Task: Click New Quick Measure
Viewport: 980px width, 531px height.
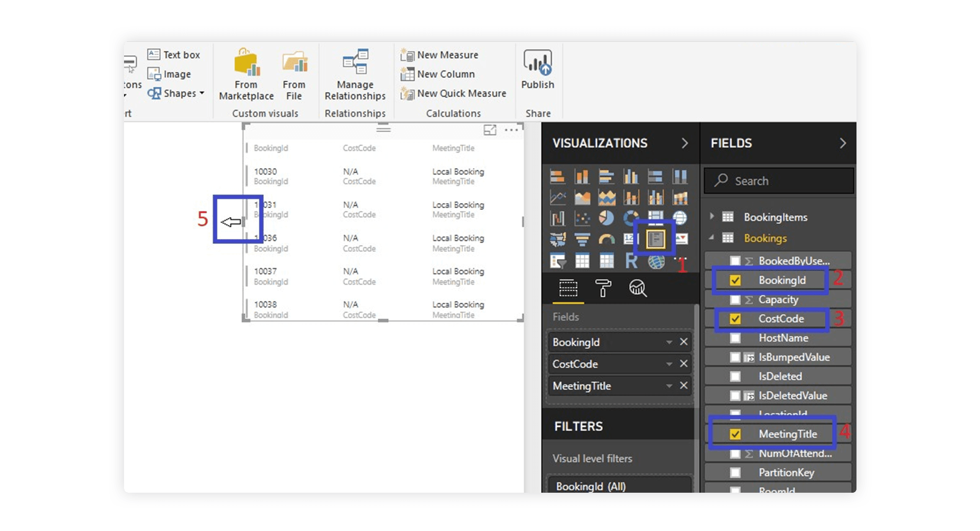Action: (453, 93)
